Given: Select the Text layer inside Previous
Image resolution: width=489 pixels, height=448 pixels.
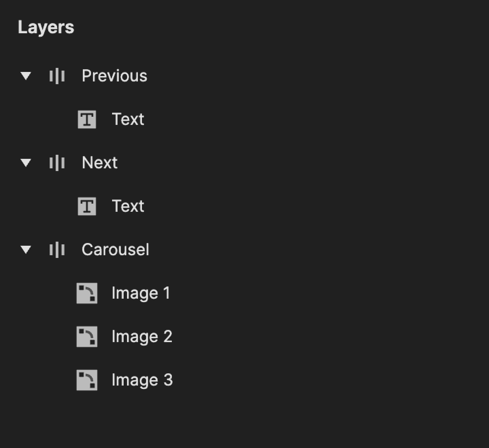Looking at the screenshot, I should pos(128,119).
